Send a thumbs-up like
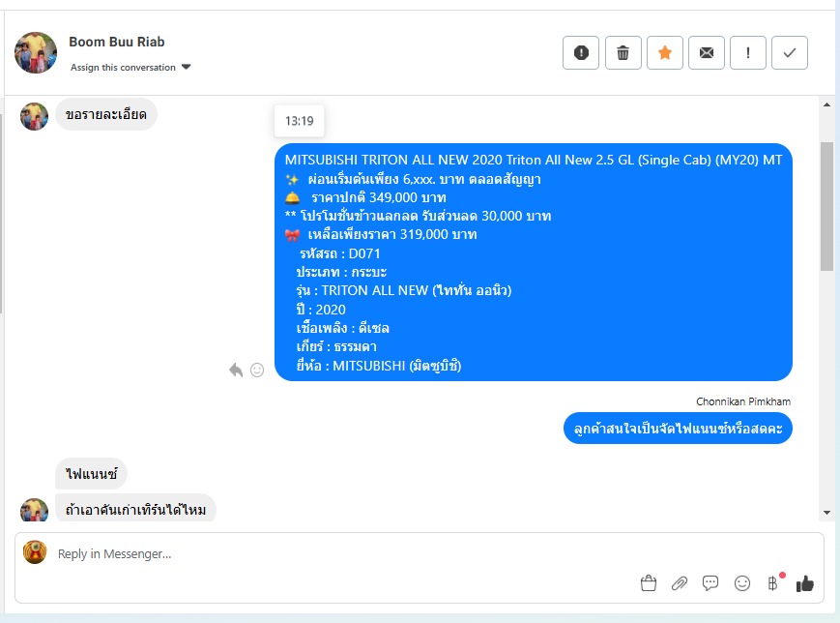Viewport: 840px width, 623px height. pos(804,583)
